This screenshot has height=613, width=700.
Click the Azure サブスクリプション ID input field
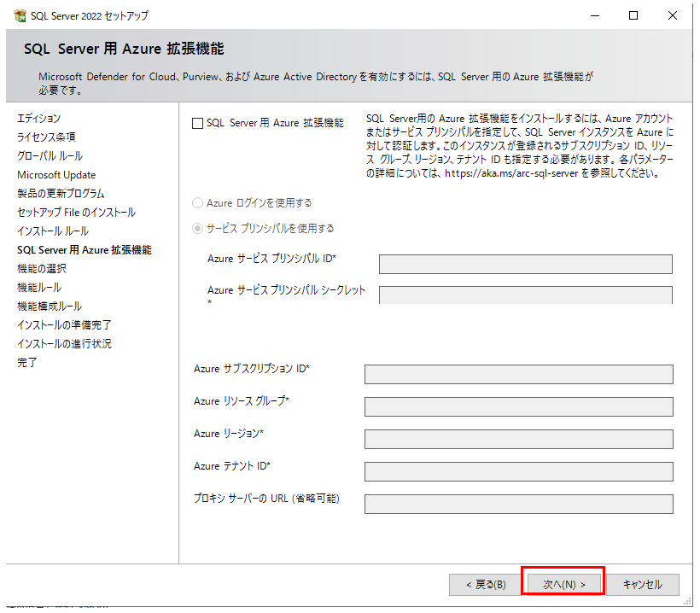(518, 374)
